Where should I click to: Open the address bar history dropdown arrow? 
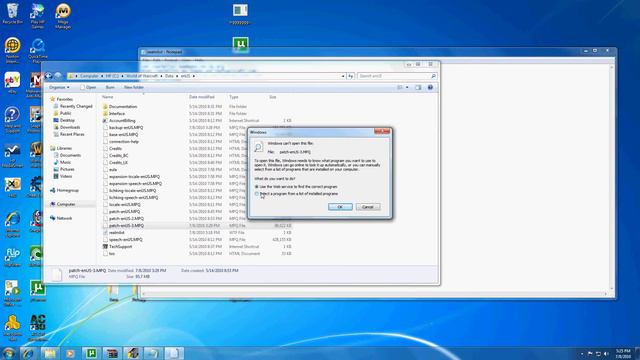click(343, 76)
